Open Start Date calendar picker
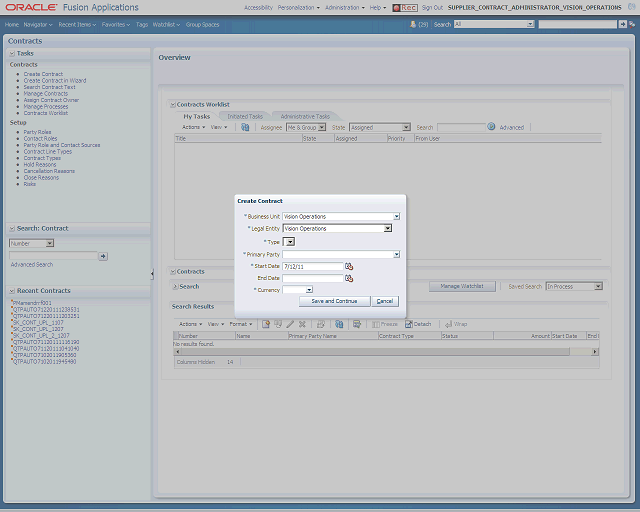The height and width of the screenshot is (512, 640). click(349, 266)
